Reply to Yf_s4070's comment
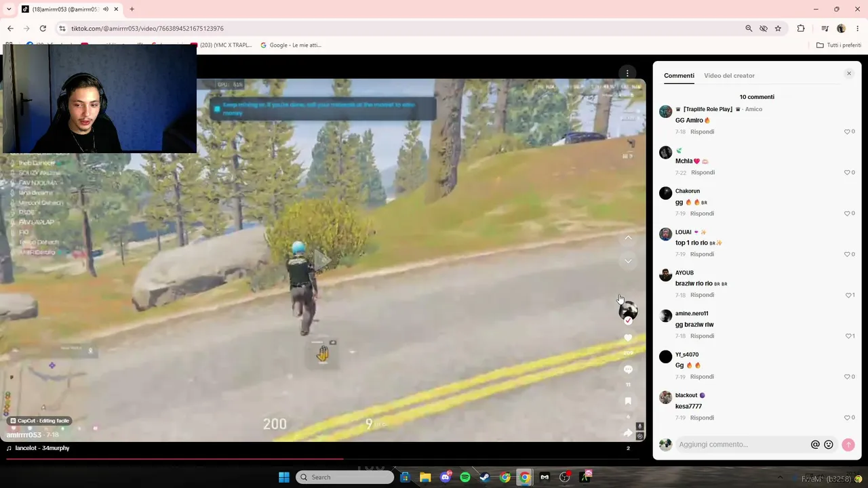 point(702,377)
